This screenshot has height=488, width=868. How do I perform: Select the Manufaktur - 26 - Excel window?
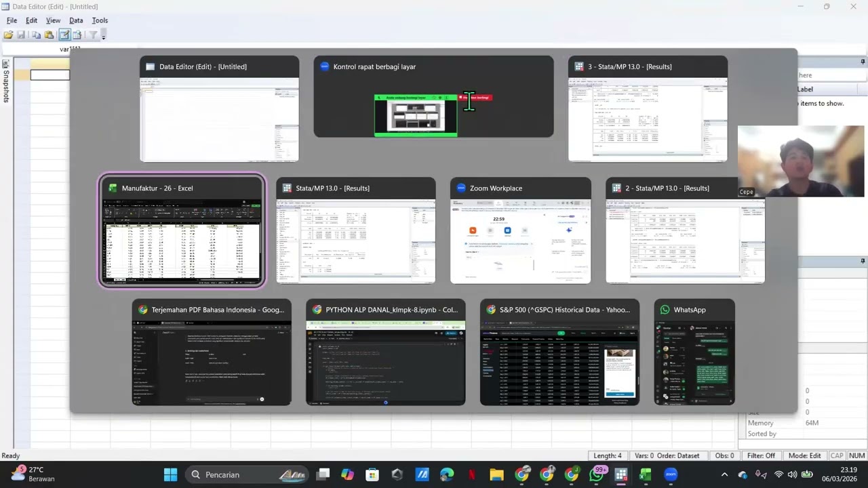point(182,230)
